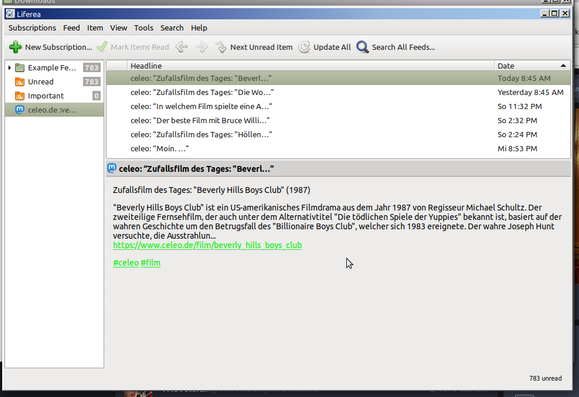The height and width of the screenshot is (397, 579).
Task: Click the green plus New Subscription icon
Action: [x=16, y=47]
